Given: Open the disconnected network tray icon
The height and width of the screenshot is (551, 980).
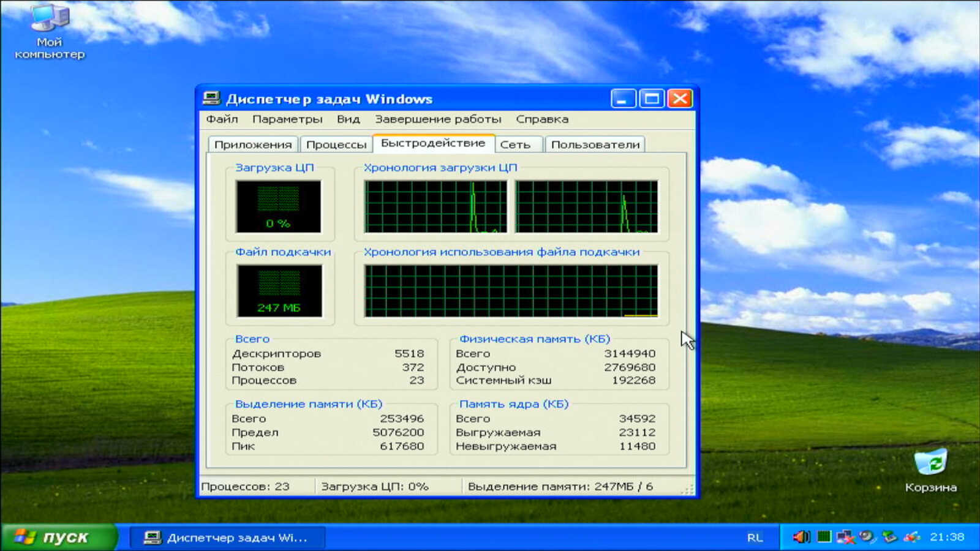Looking at the screenshot, I should pyautogui.click(x=845, y=537).
